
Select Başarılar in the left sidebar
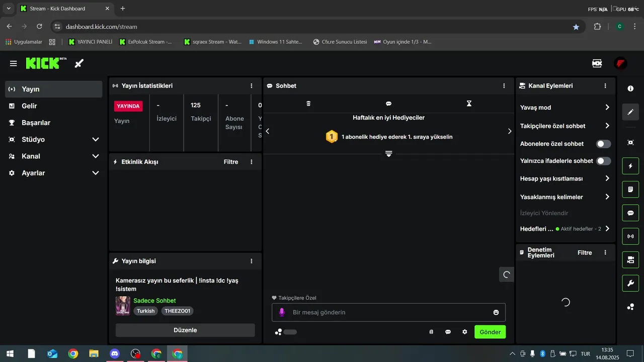point(54,123)
